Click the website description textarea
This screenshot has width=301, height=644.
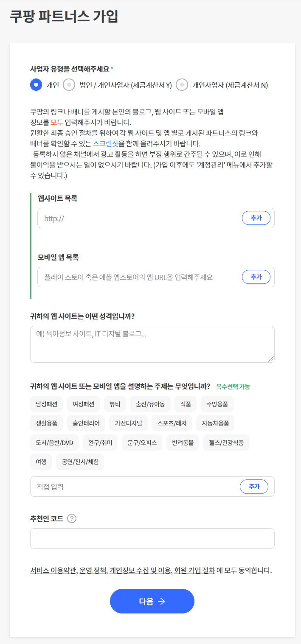(x=152, y=344)
